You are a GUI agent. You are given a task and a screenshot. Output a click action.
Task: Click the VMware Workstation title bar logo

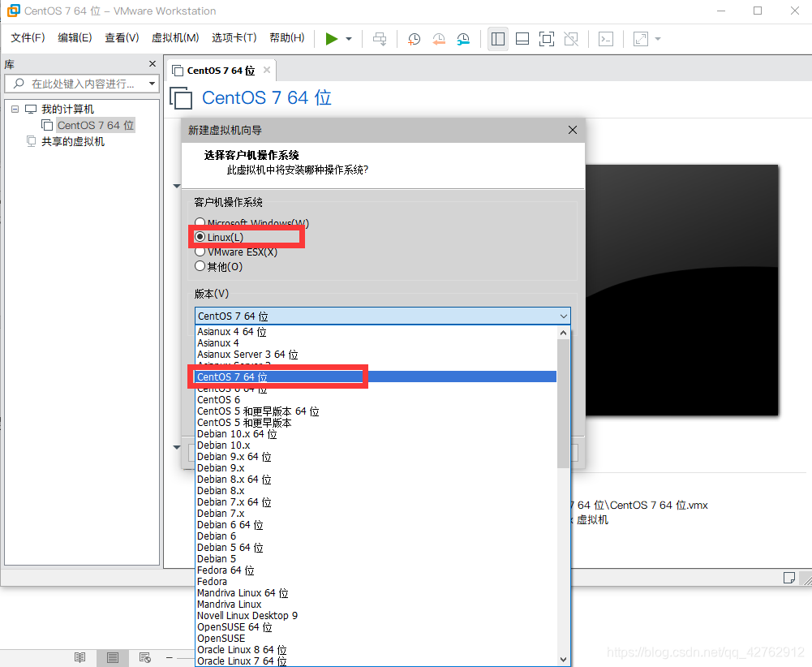pyautogui.click(x=14, y=11)
